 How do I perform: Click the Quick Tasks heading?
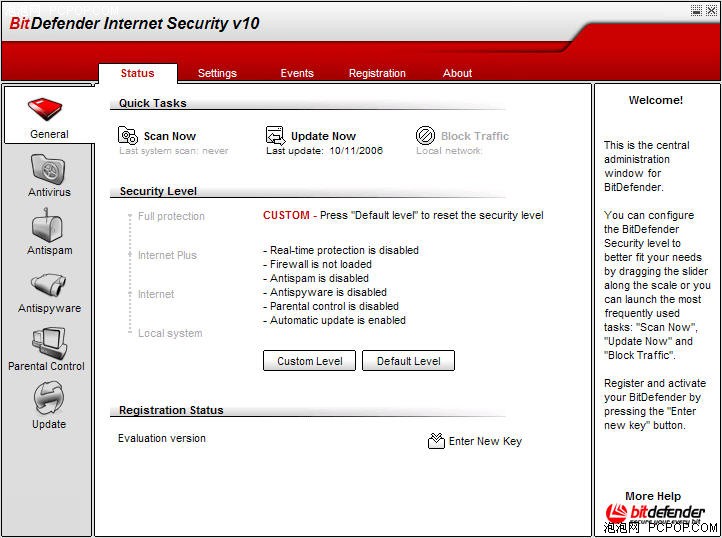(x=152, y=103)
